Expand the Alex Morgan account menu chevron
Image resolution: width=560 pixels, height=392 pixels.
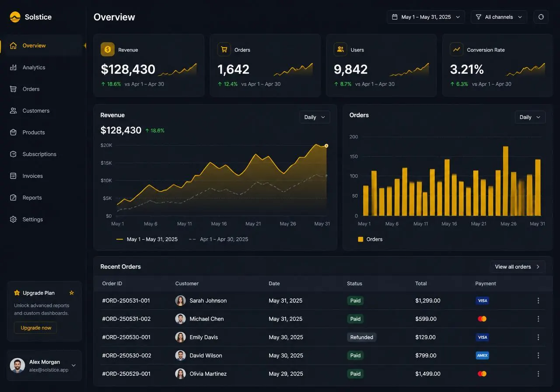(73, 365)
